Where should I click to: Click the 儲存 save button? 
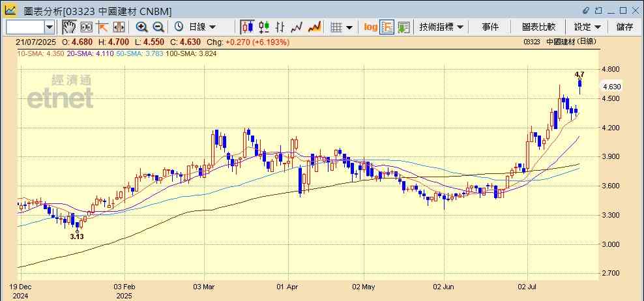click(624, 27)
